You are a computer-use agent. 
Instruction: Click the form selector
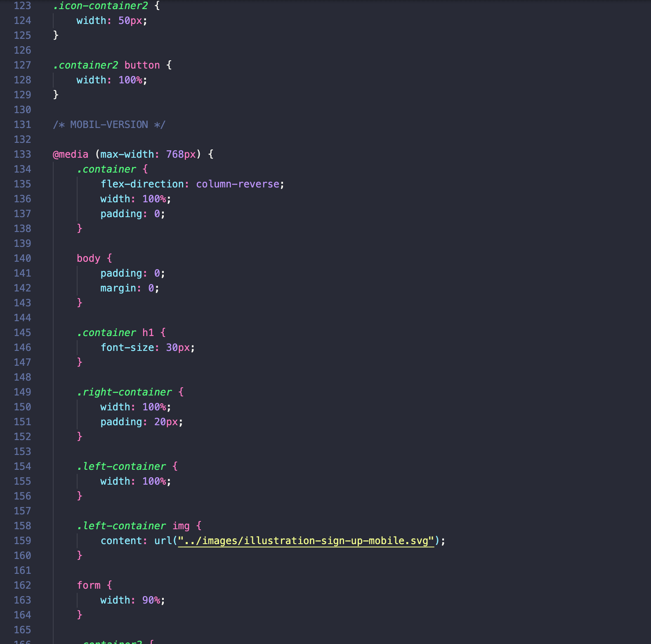click(x=89, y=585)
